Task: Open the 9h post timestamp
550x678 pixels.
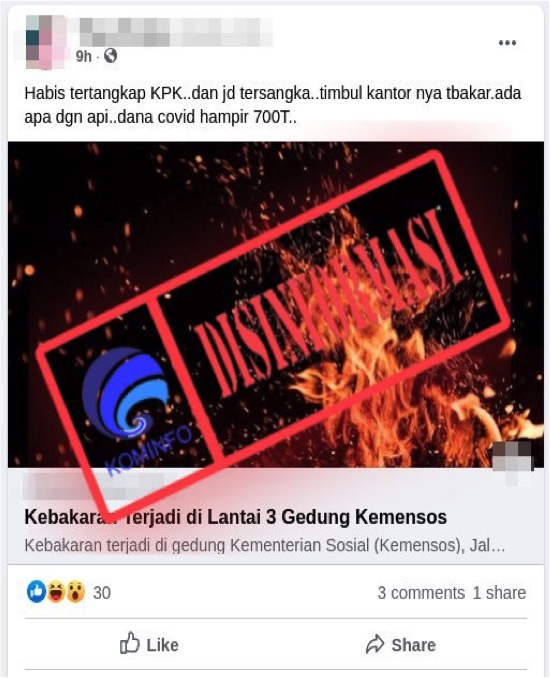Action: (x=83, y=56)
